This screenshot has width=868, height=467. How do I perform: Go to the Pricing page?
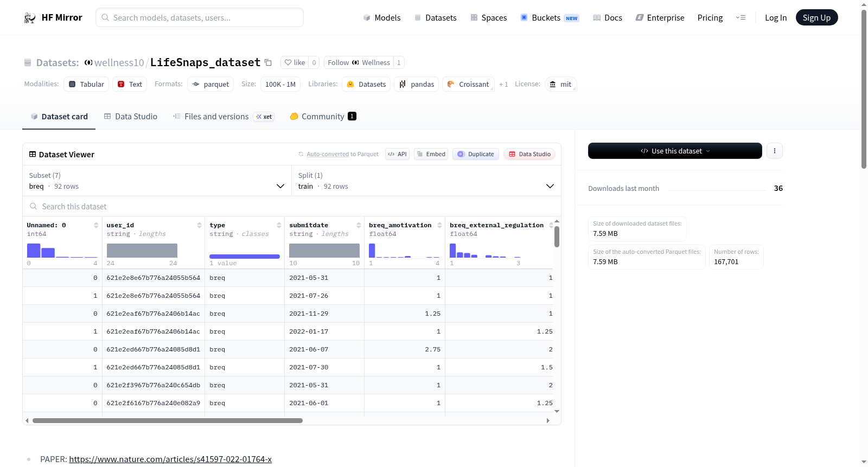(x=710, y=18)
